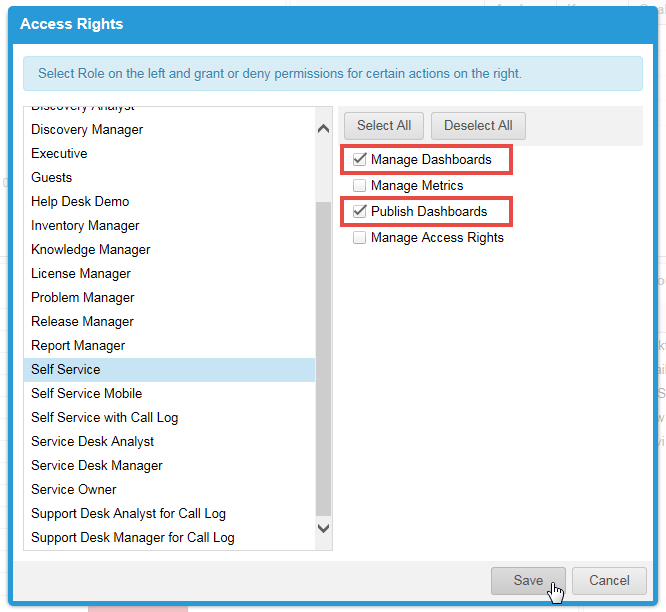Select the Self Service Mobile role
The height and width of the screenshot is (612, 666).
click(87, 394)
